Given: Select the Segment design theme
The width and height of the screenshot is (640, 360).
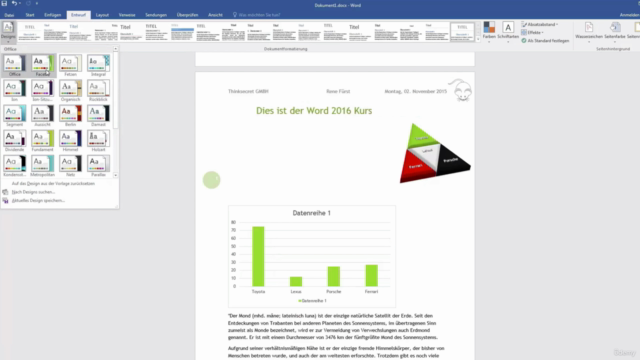Looking at the screenshot, I should point(14,116).
